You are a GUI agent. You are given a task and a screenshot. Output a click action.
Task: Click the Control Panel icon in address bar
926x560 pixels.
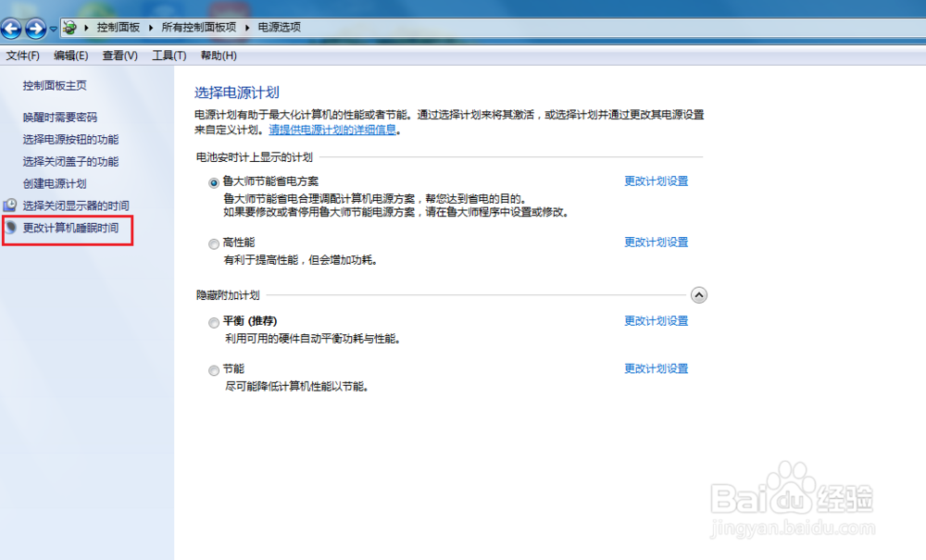(x=68, y=28)
